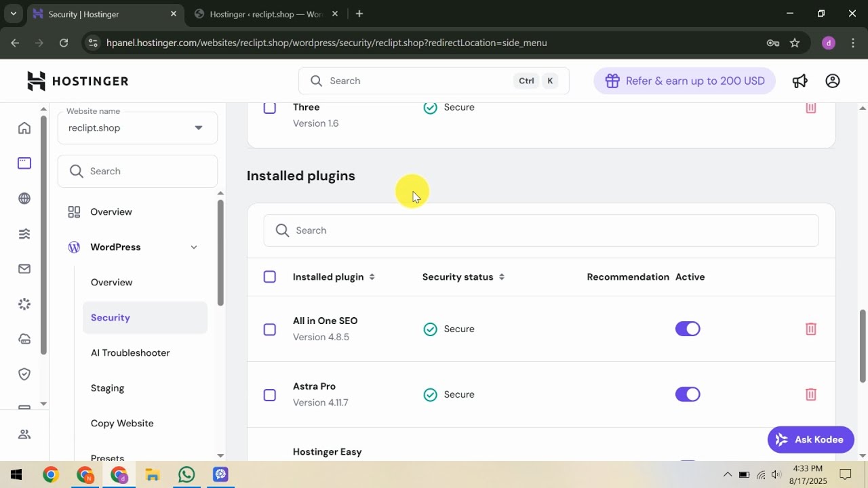Toggle Astra Pro active switch
868x488 pixels.
(x=688, y=394)
